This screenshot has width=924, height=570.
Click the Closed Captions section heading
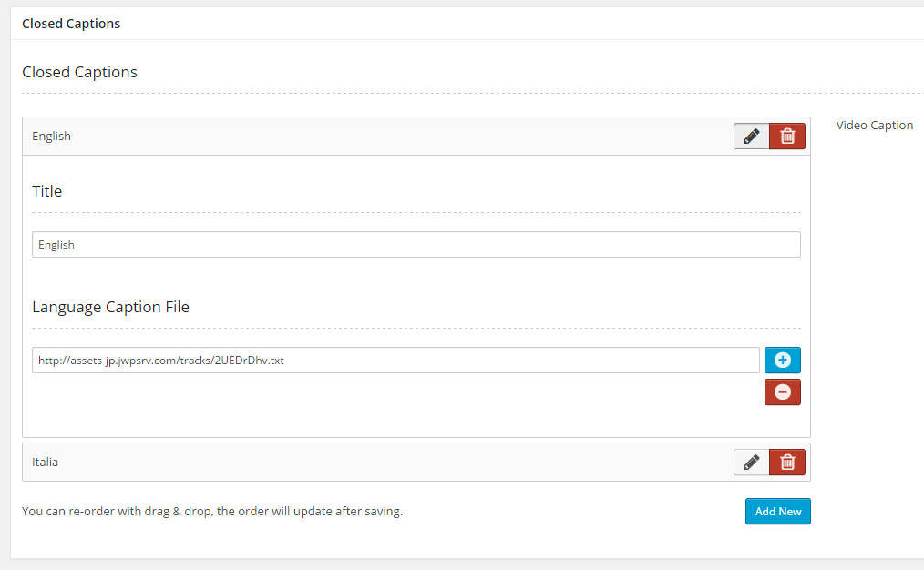[79, 72]
